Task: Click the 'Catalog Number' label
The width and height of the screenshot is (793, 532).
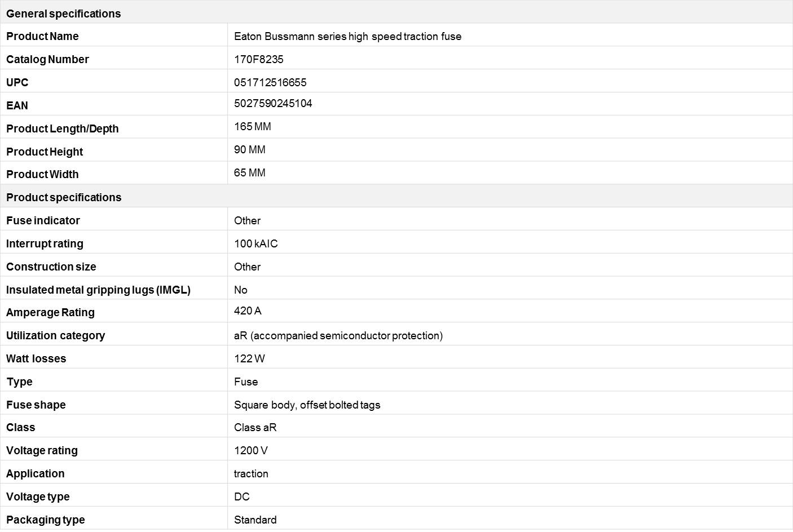Action: 47,59
